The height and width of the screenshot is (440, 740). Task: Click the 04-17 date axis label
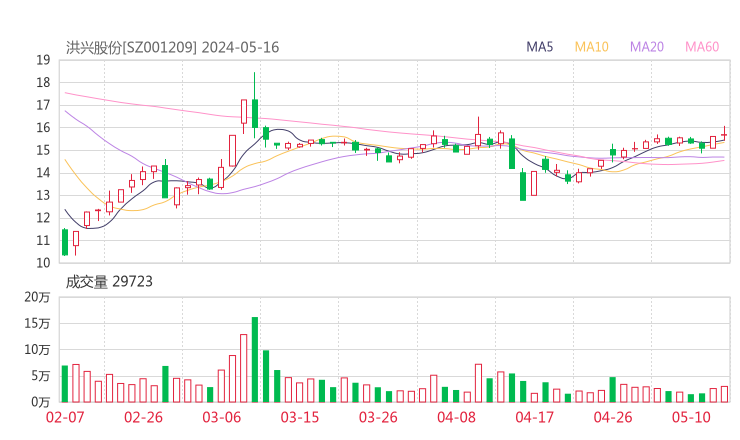[x=534, y=417]
